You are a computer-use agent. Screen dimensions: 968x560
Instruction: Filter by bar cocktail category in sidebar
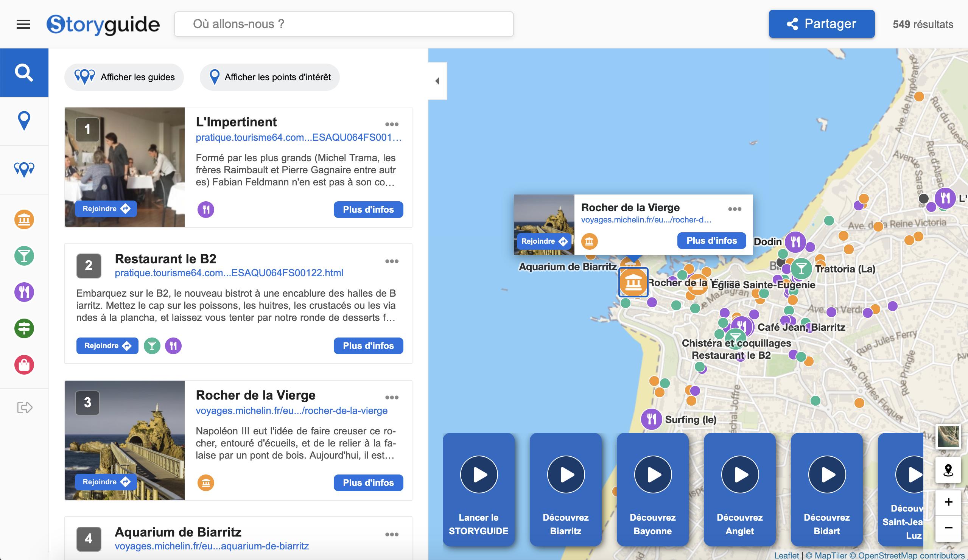24,256
